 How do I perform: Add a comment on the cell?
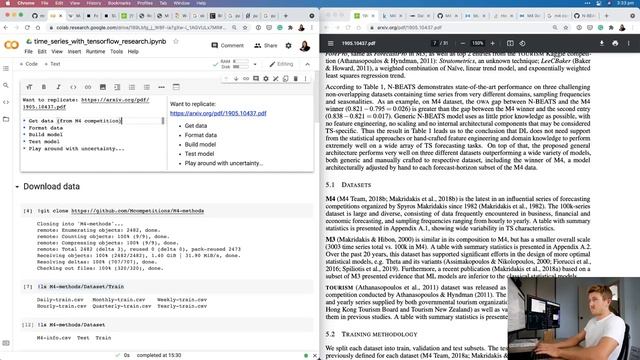[x=256, y=78]
